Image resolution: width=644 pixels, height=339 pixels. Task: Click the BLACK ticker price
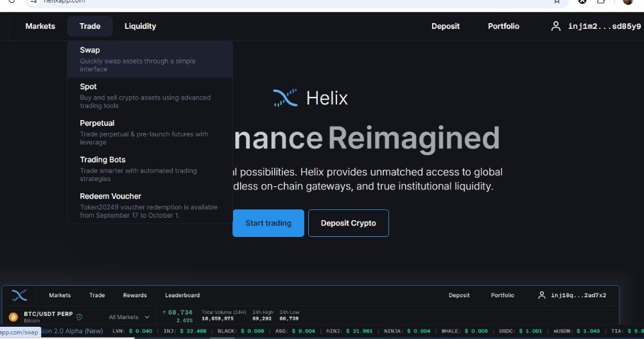(x=252, y=331)
